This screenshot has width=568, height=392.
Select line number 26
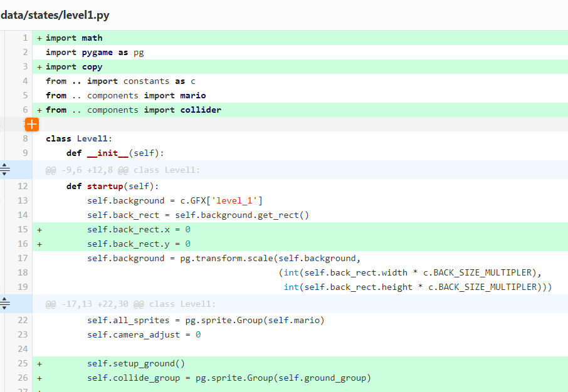click(23, 378)
